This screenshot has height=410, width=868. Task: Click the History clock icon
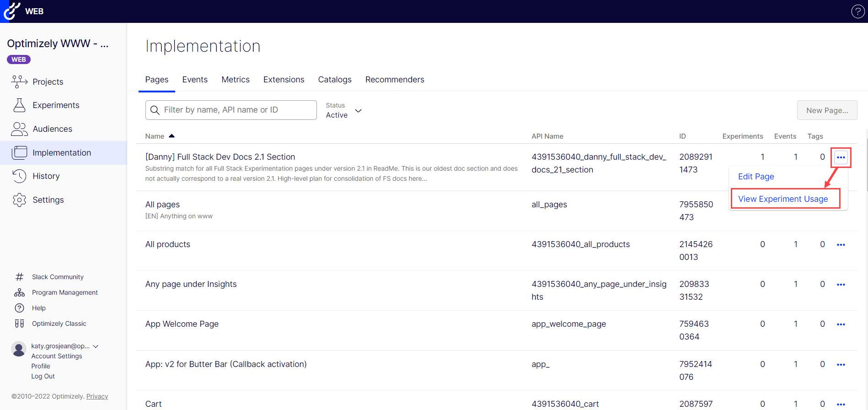[x=19, y=176]
